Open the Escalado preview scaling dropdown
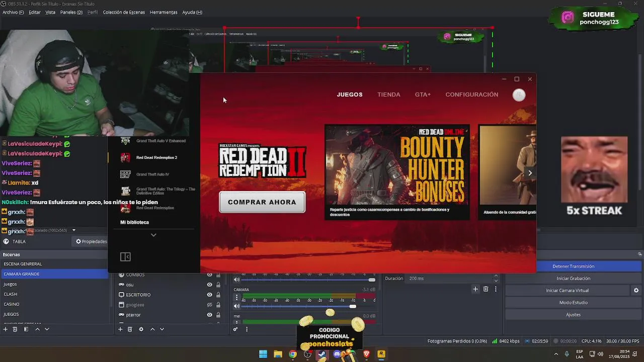The image size is (644, 362). [x=73, y=230]
